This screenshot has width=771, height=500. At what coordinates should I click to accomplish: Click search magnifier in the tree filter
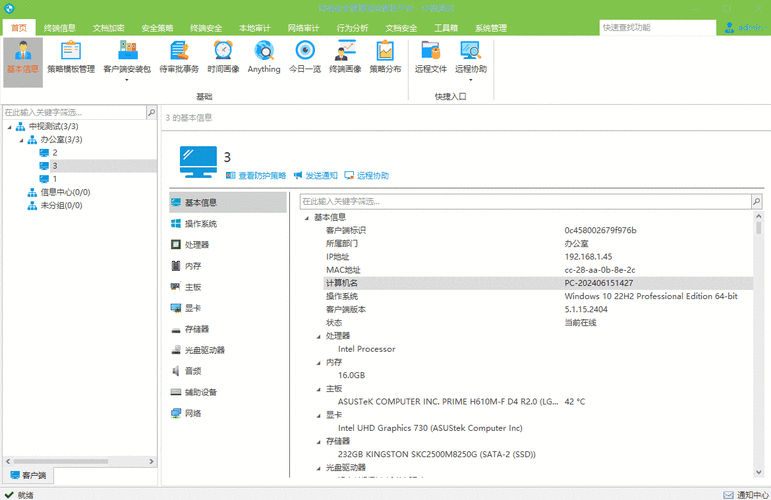[x=151, y=113]
